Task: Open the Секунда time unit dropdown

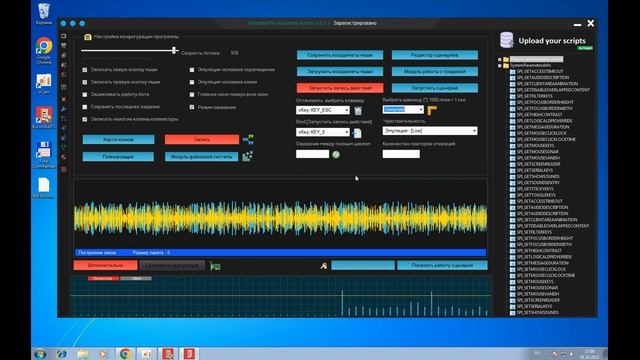Action: pyautogui.click(x=403, y=109)
